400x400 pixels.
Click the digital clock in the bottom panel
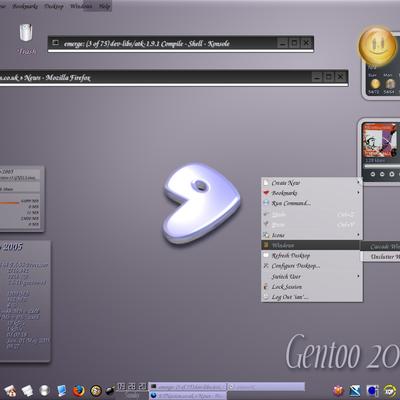point(132,387)
